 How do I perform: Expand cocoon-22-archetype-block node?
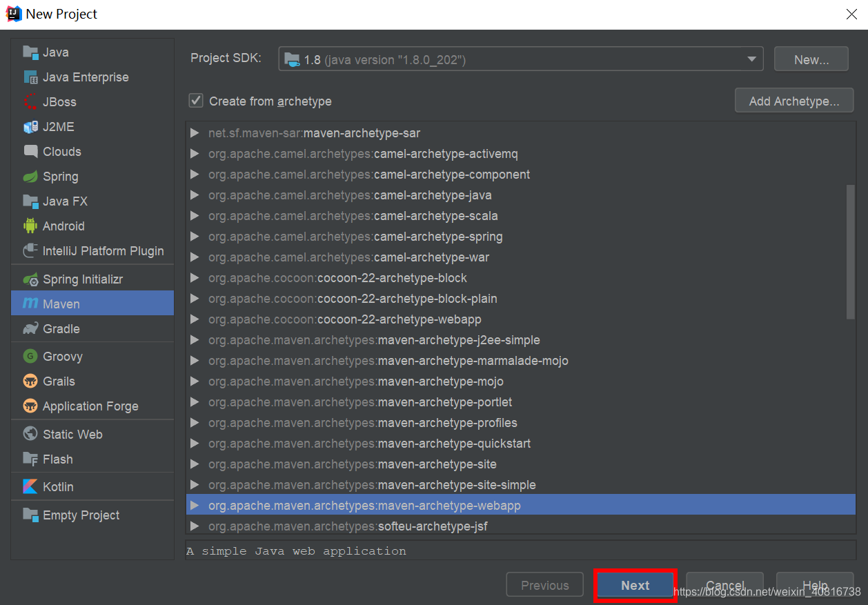coord(195,278)
